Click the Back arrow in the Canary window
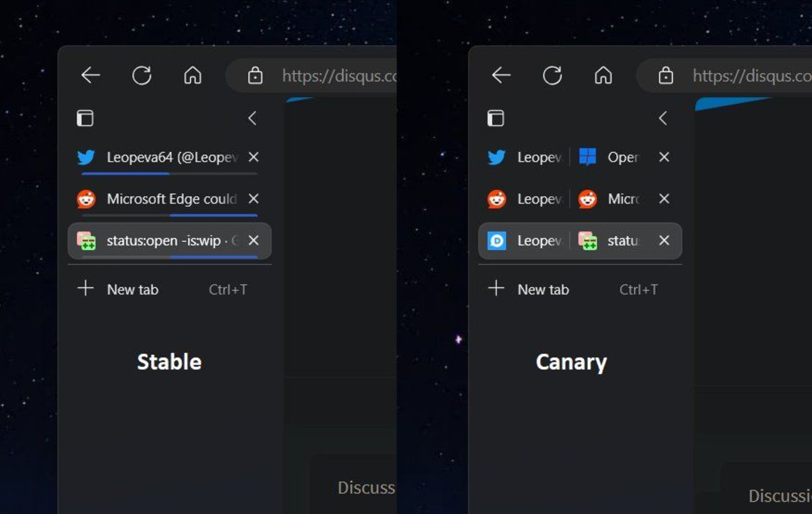The width and height of the screenshot is (812, 514). (501, 76)
